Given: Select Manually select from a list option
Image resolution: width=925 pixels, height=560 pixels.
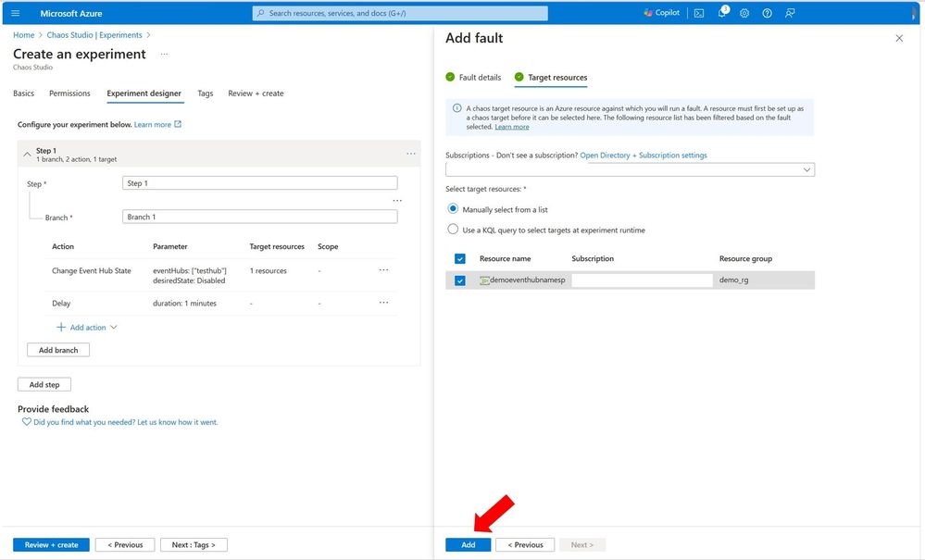Looking at the screenshot, I should pyautogui.click(x=453, y=208).
